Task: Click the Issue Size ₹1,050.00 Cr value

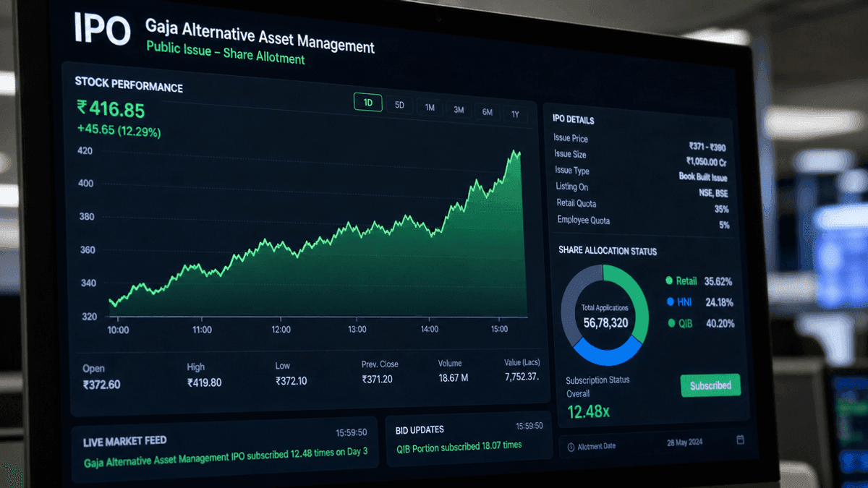Action: (706, 162)
